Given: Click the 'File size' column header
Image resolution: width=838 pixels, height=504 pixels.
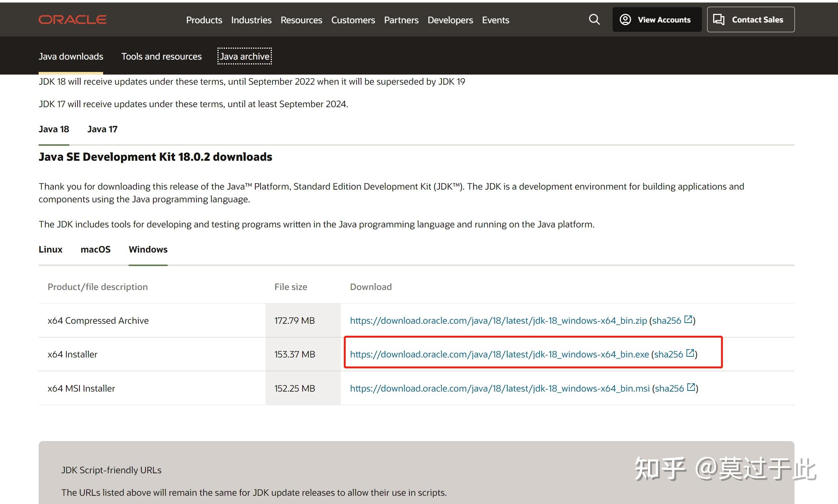Looking at the screenshot, I should pyautogui.click(x=291, y=287).
